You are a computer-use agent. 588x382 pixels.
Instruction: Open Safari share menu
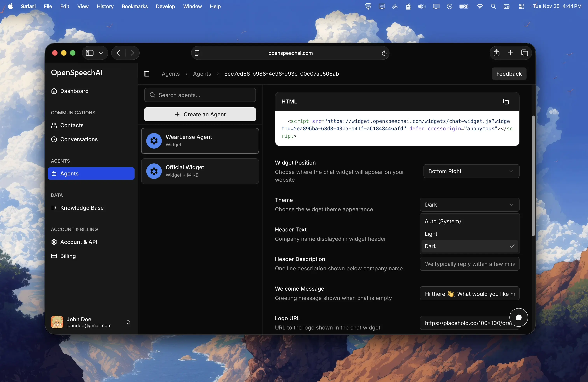pyautogui.click(x=496, y=53)
